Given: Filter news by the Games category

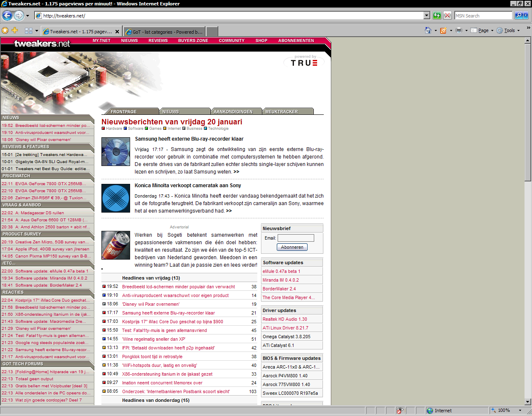Looking at the screenshot, I should [x=153, y=129].
